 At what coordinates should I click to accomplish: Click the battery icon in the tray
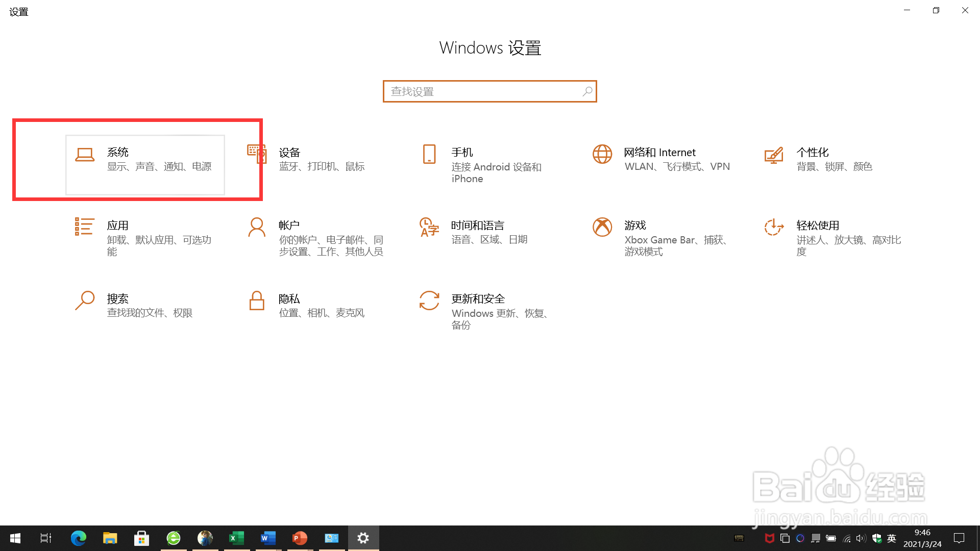(x=831, y=538)
